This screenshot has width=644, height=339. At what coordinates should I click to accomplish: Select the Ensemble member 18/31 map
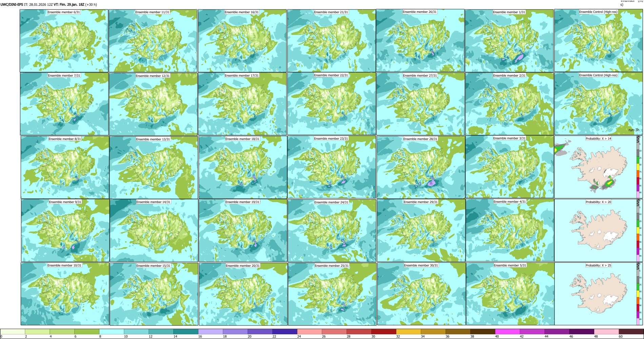pos(243,167)
